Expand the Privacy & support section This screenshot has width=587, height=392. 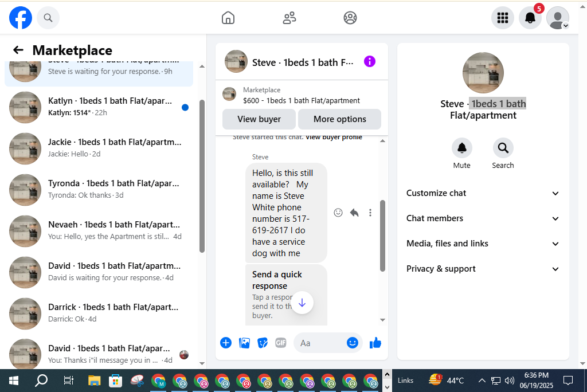point(483,269)
